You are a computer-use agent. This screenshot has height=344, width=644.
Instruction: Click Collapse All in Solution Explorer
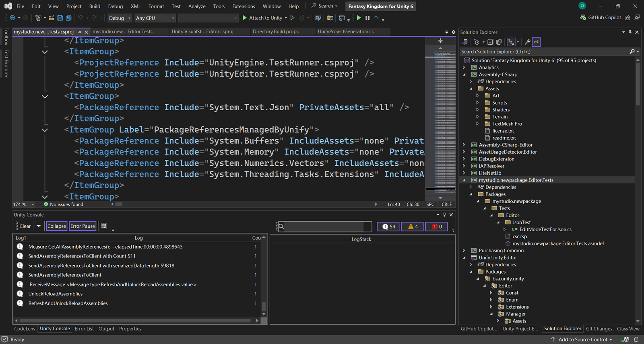[x=490, y=42]
